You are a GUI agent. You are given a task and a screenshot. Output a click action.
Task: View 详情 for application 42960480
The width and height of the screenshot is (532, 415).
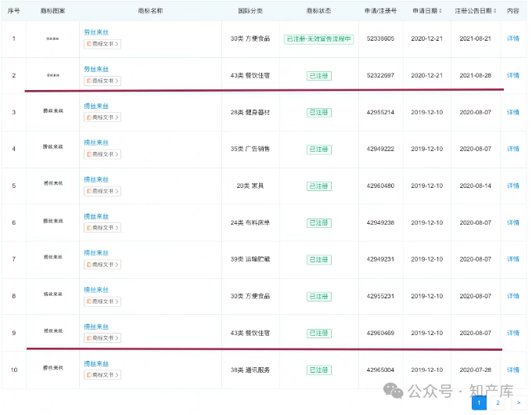pyautogui.click(x=513, y=186)
